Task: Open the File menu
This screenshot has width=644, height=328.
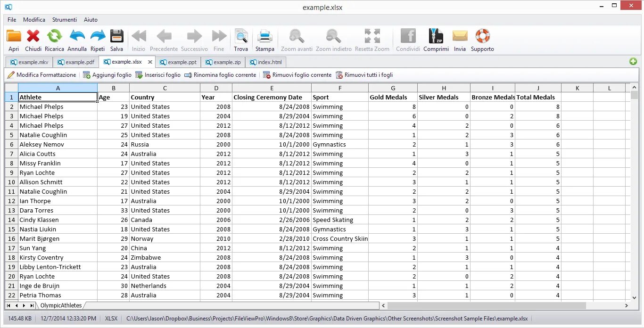Action: coord(12,20)
